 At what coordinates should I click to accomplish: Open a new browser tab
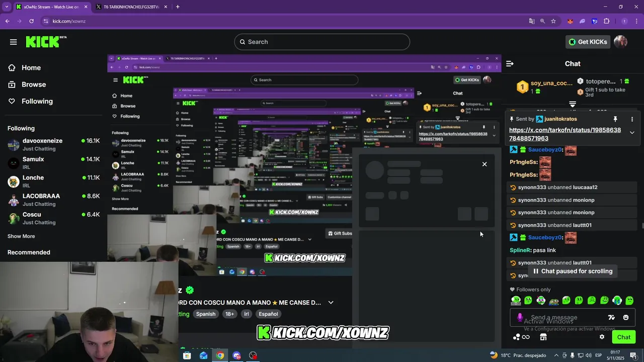pos(178,7)
